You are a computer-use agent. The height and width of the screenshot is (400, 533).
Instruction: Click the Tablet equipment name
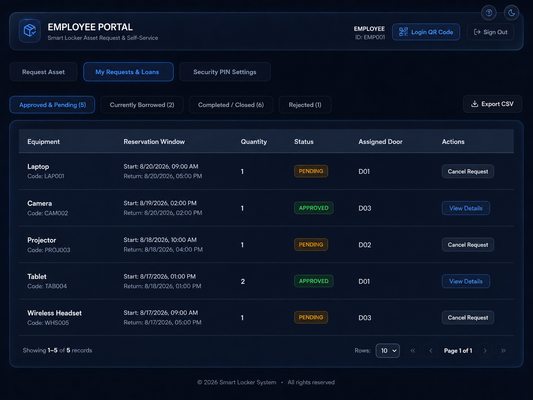click(x=37, y=277)
